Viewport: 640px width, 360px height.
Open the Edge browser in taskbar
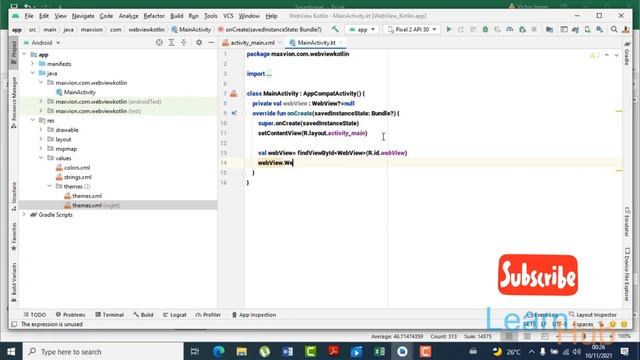219,351
